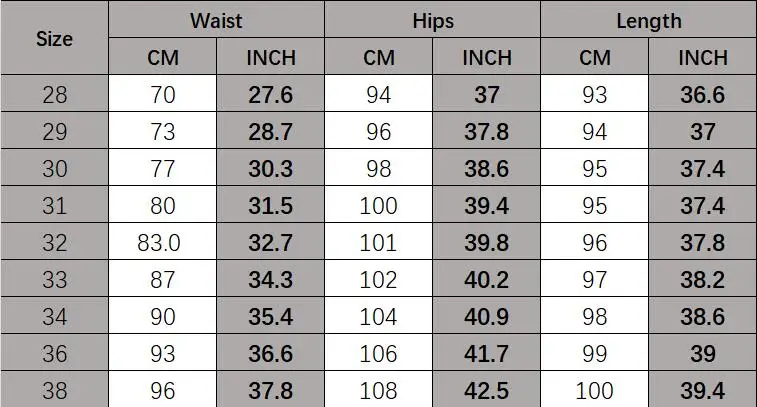Select size 33 row label
Viewport: 757px width, 407px height.
55,279
